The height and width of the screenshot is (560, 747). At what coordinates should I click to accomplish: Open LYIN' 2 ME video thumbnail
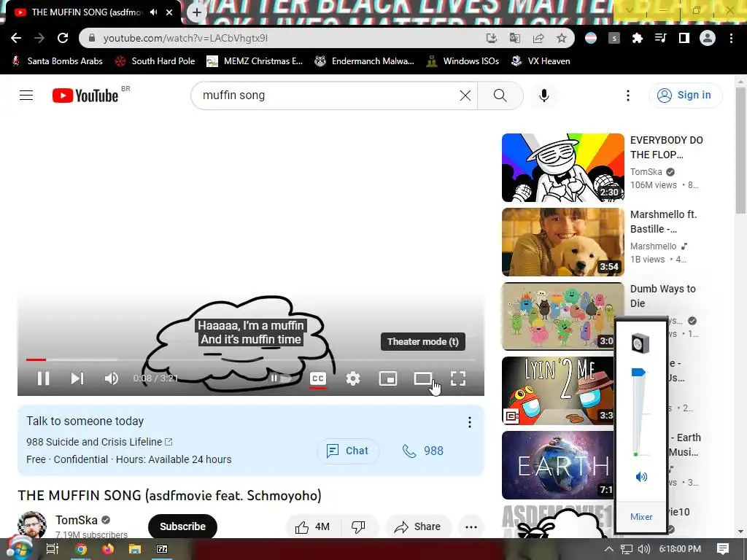(558, 391)
